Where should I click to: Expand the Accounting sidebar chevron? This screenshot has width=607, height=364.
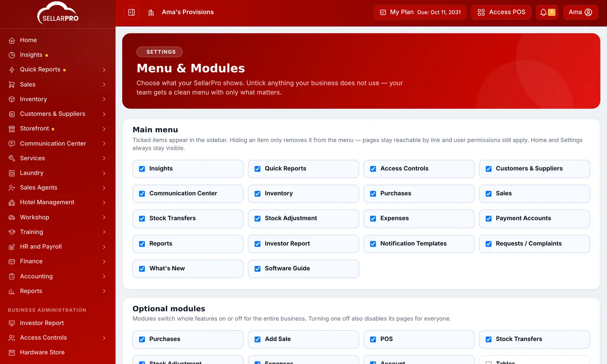(104, 276)
